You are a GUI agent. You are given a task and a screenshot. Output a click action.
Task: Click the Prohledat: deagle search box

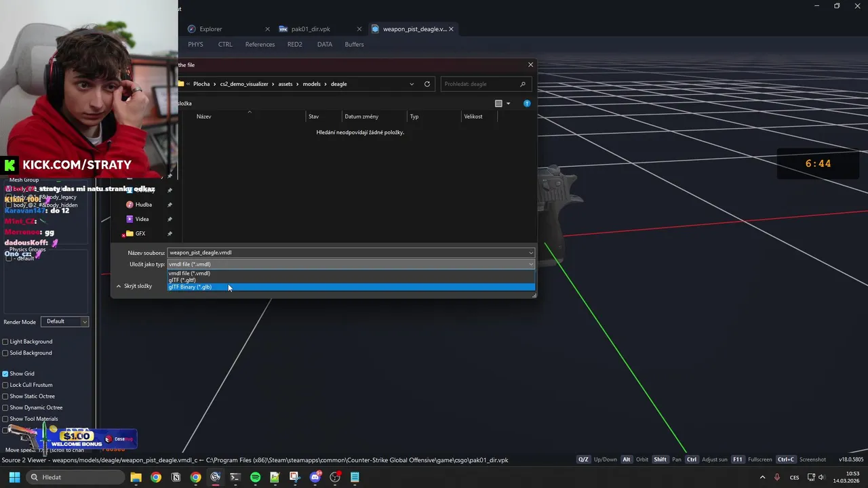click(486, 84)
